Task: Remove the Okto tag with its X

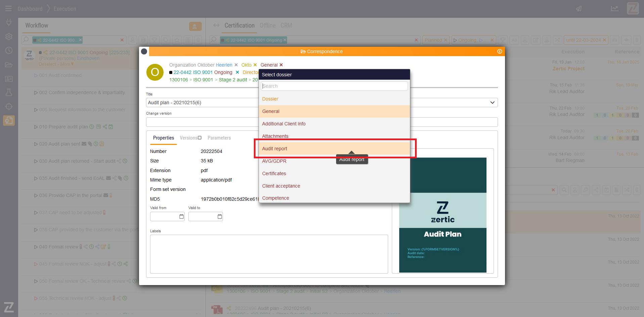Action: tap(255, 65)
